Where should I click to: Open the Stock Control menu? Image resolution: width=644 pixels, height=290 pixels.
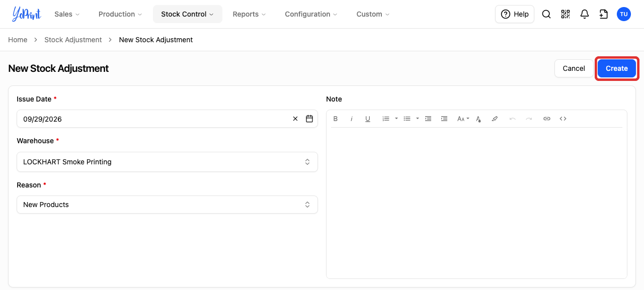pos(188,14)
